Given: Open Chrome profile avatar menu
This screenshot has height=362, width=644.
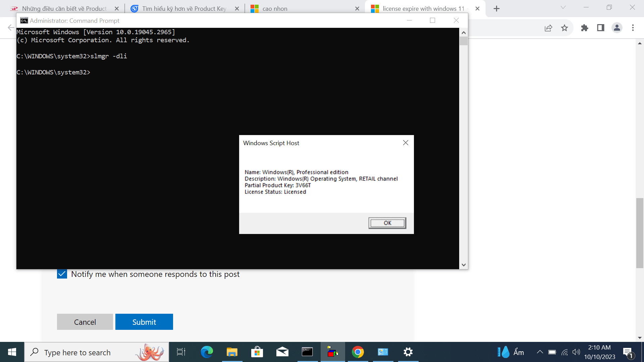Looking at the screenshot, I should 617,28.
